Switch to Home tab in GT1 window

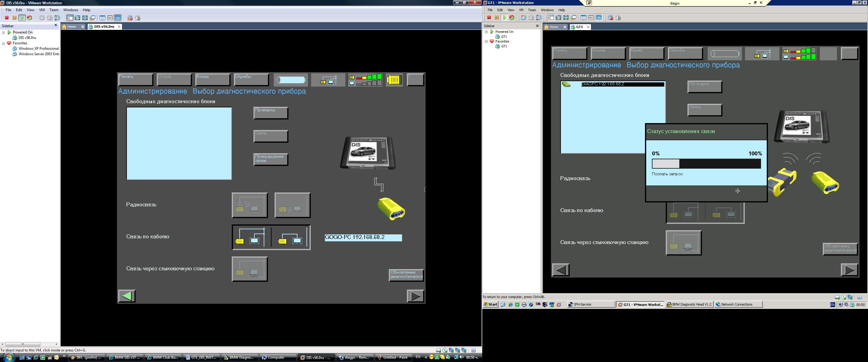click(555, 27)
